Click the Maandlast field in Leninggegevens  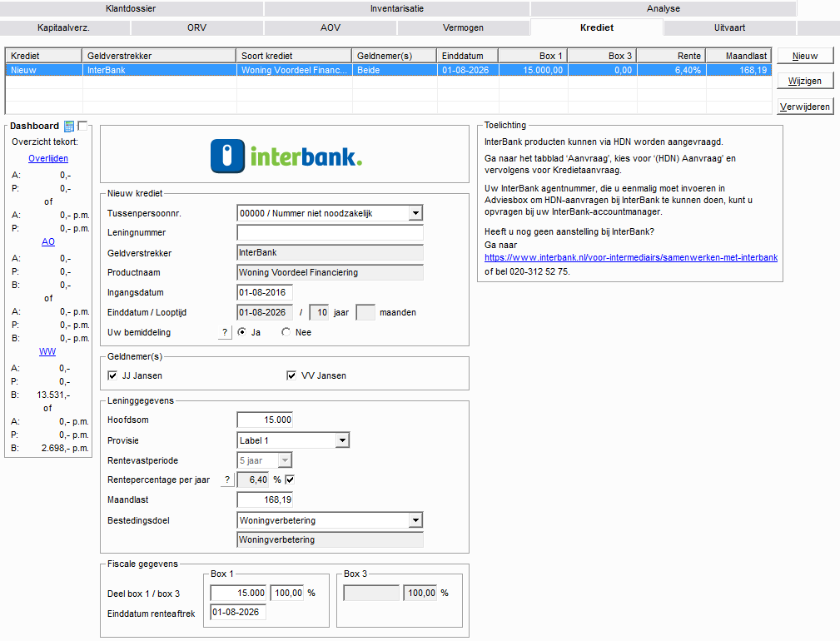coord(265,499)
